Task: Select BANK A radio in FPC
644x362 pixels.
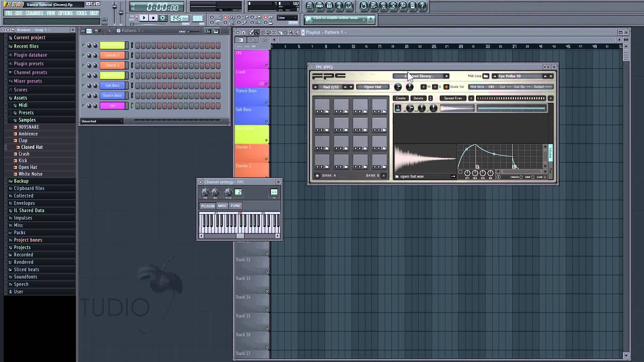Action: (x=317, y=175)
